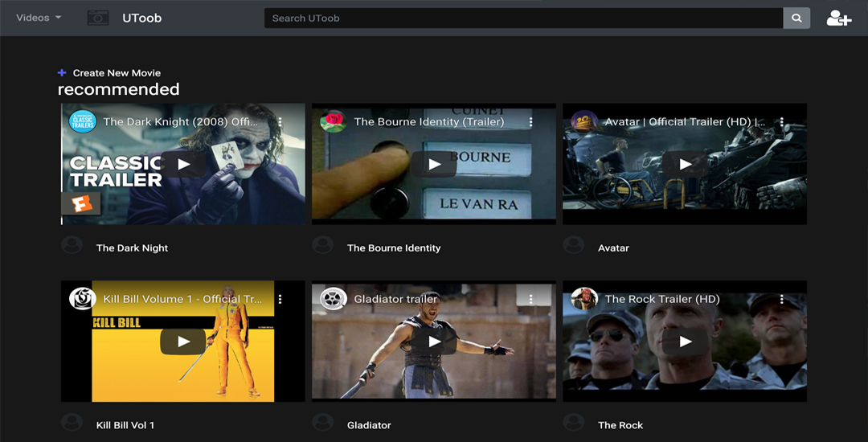Click rose channel icon on Bourne Identity video
The height and width of the screenshot is (442, 868).
coord(334,121)
